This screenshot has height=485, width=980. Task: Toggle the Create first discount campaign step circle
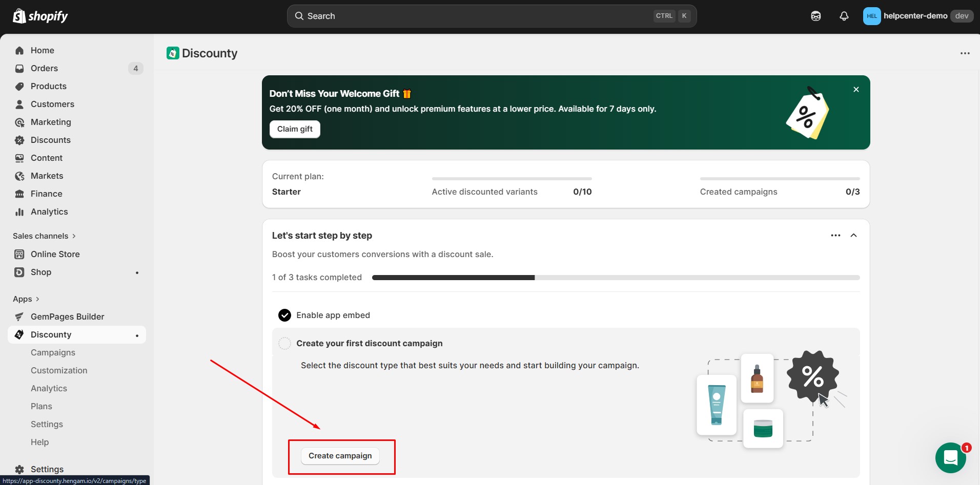pyautogui.click(x=284, y=343)
